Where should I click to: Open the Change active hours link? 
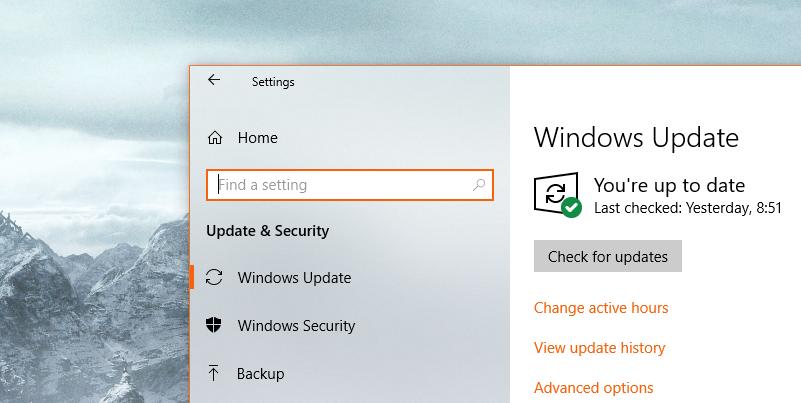(601, 308)
